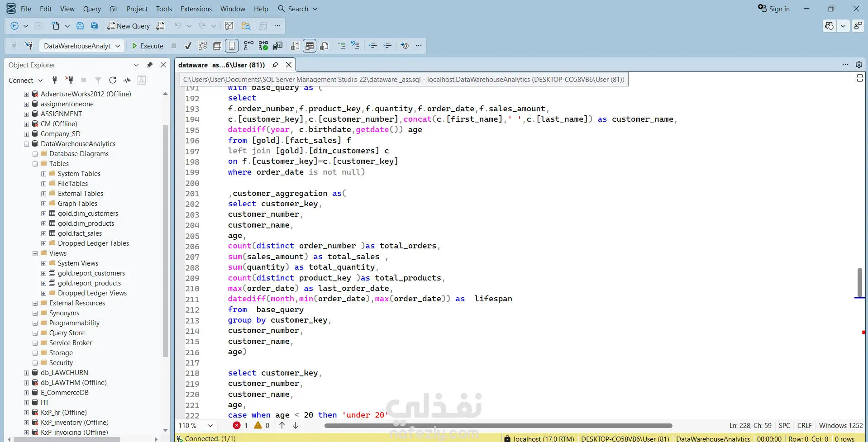Viewport: 868px width, 442px height.
Task: Open the Activity Monitor icon
Action: (229, 26)
